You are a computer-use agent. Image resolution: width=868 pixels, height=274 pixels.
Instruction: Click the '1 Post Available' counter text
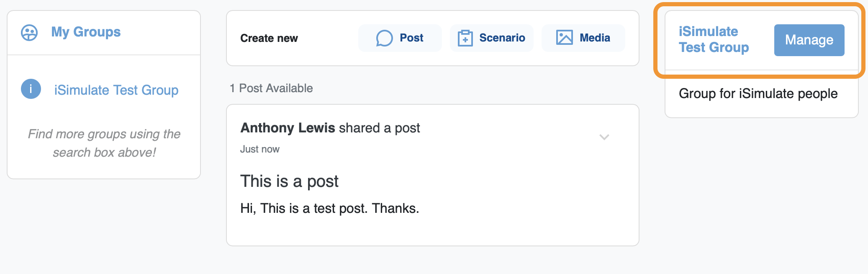pos(271,88)
